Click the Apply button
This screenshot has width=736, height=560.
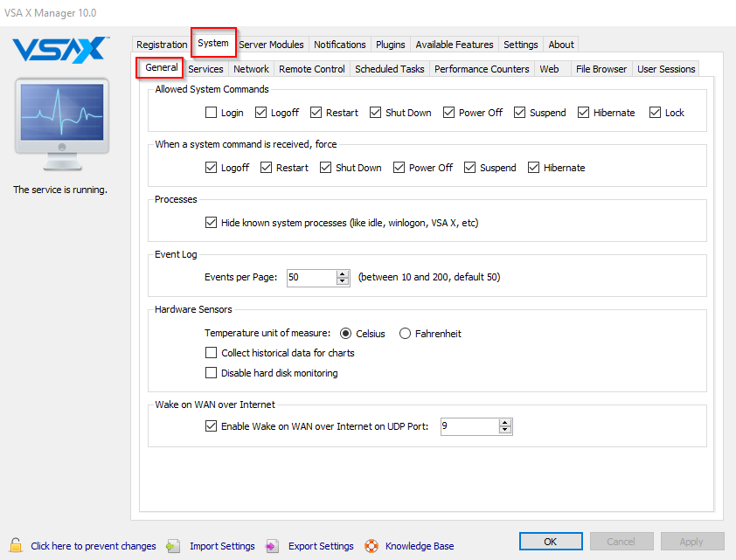(x=692, y=542)
